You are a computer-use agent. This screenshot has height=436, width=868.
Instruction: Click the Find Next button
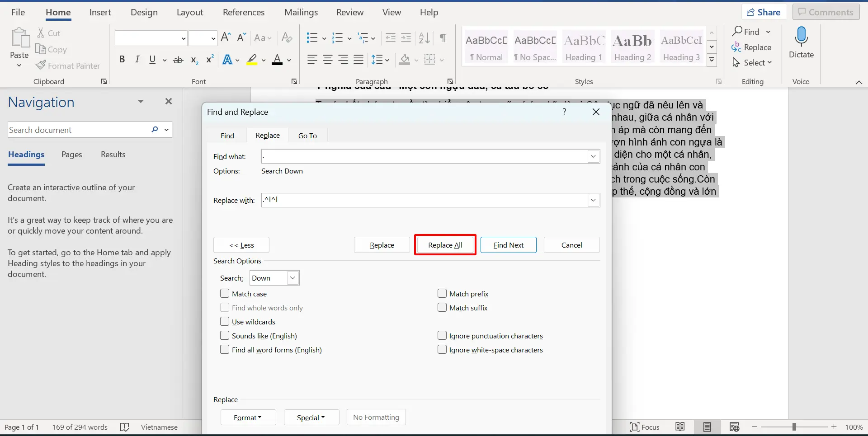coord(509,245)
